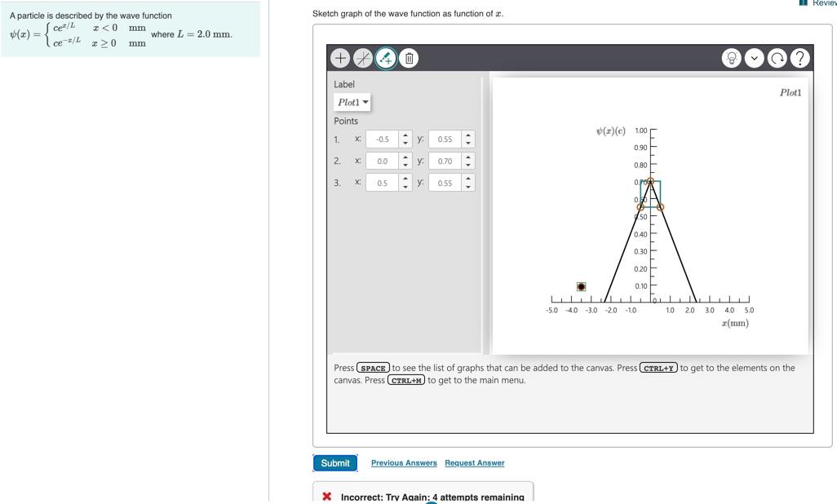
Task: Edit point 1 x value field
Action: coord(383,139)
